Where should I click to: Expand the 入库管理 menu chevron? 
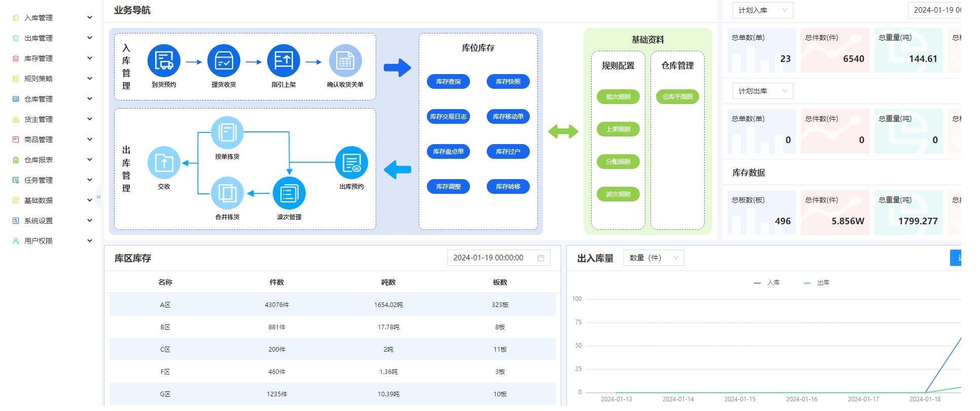tap(90, 17)
